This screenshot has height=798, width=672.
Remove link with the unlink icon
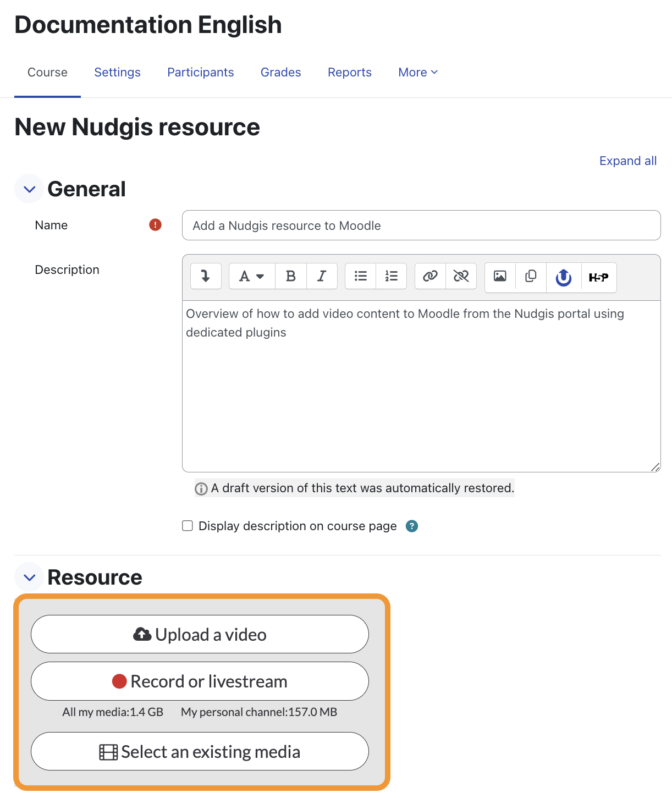pos(461,276)
